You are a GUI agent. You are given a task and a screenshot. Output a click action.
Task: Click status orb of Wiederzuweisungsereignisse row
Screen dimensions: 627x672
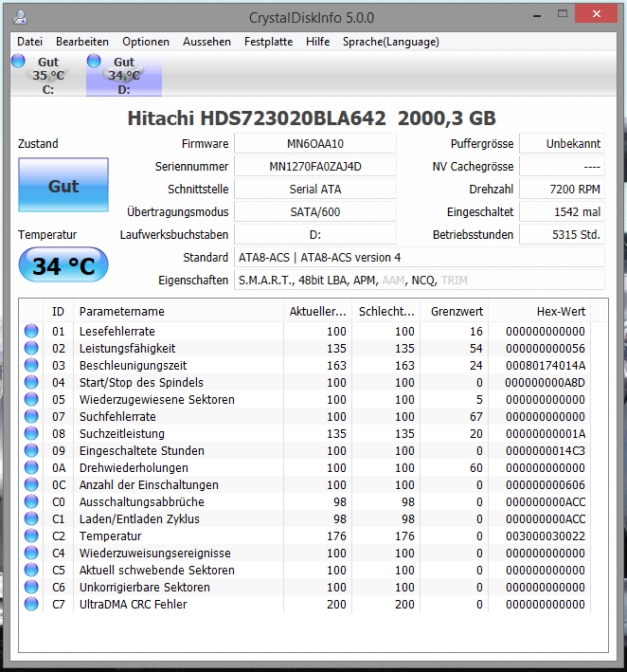tap(31, 553)
